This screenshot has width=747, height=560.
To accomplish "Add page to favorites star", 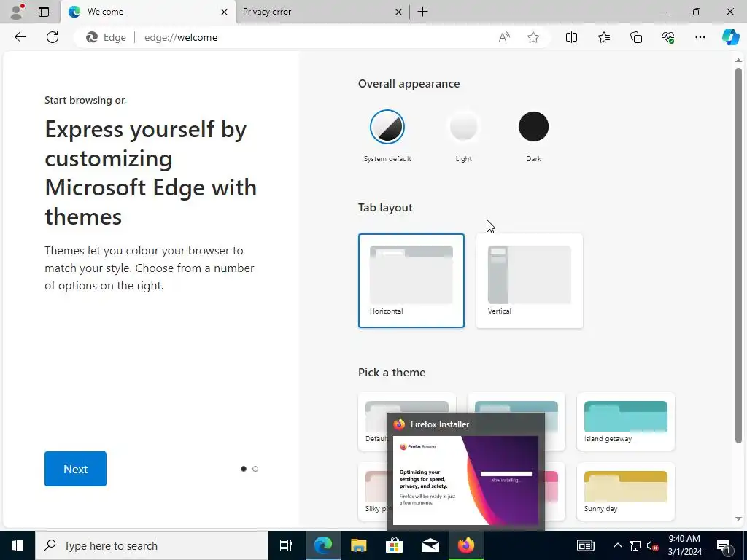I will click(x=533, y=37).
